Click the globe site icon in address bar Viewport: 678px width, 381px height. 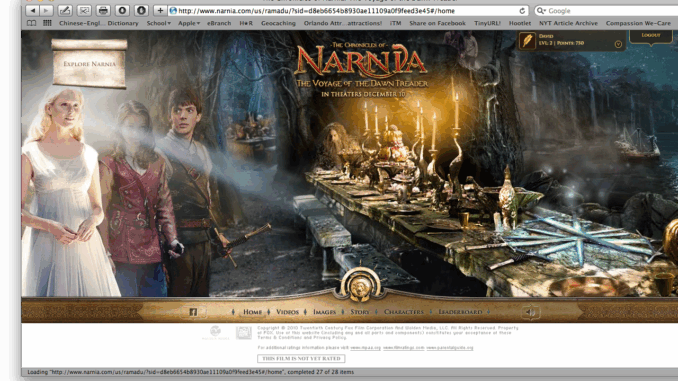tap(173, 11)
